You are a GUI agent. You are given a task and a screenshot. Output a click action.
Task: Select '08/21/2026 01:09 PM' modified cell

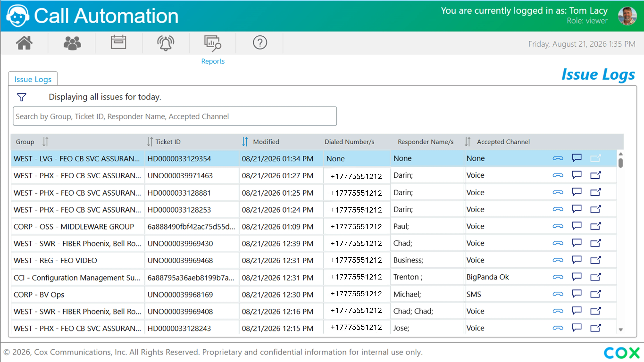[x=281, y=227]
